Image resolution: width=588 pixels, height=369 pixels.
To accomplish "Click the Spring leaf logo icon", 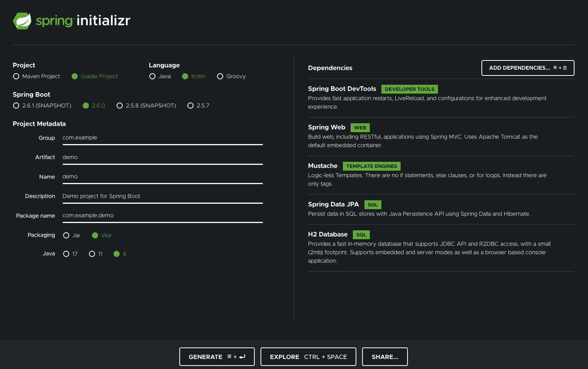I will coord(22,21).
